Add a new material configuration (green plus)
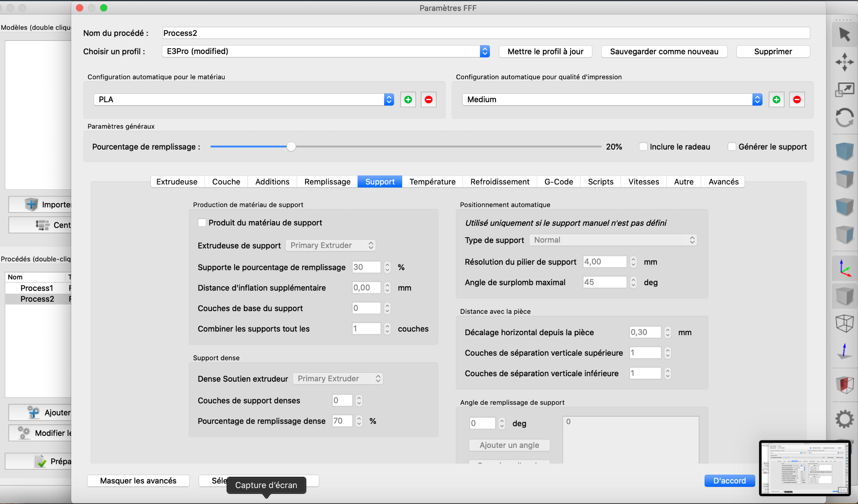The width and height of the screenshot is (858, 504). 408,100
